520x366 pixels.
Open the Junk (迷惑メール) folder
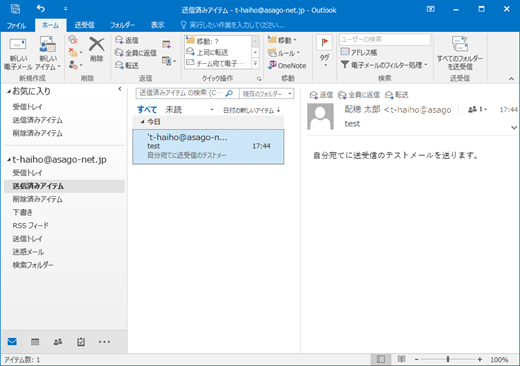pos(28,252)
